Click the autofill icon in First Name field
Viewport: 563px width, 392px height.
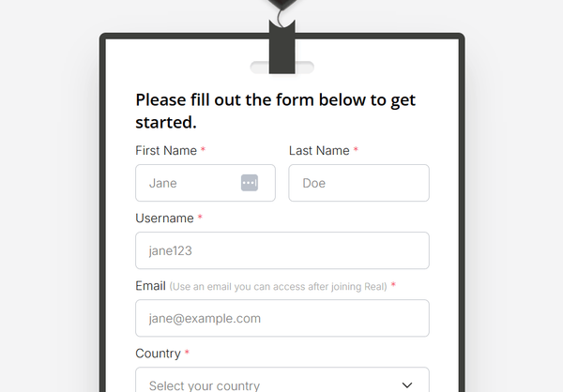tap(250, 183)
